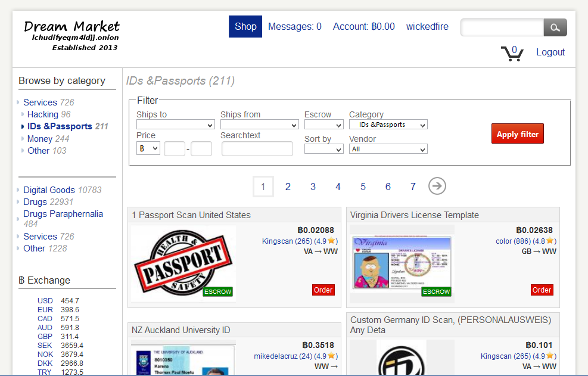
Task: Open Messages: 0 link
Action: coord(295,27)
